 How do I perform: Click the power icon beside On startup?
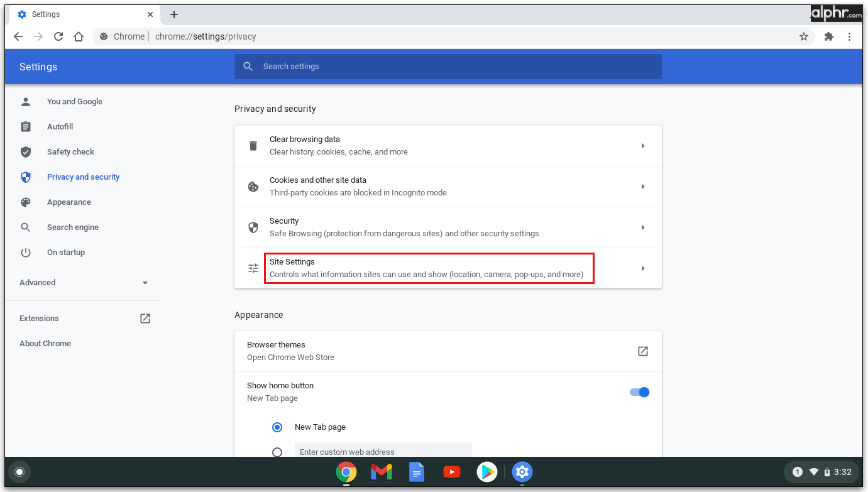pyautogui.click(x=26, y=253)
